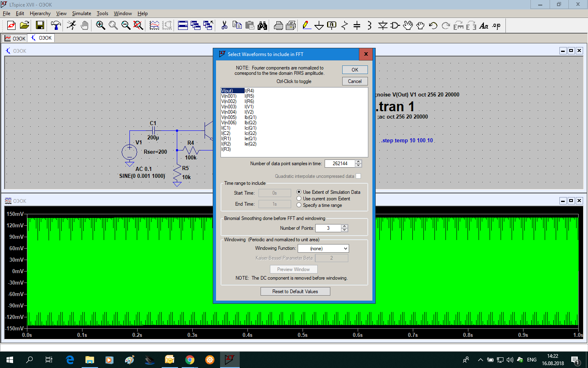Click the New Schematic toolbar icon
The height and width of the screenshot is (368, 588).
11,25
